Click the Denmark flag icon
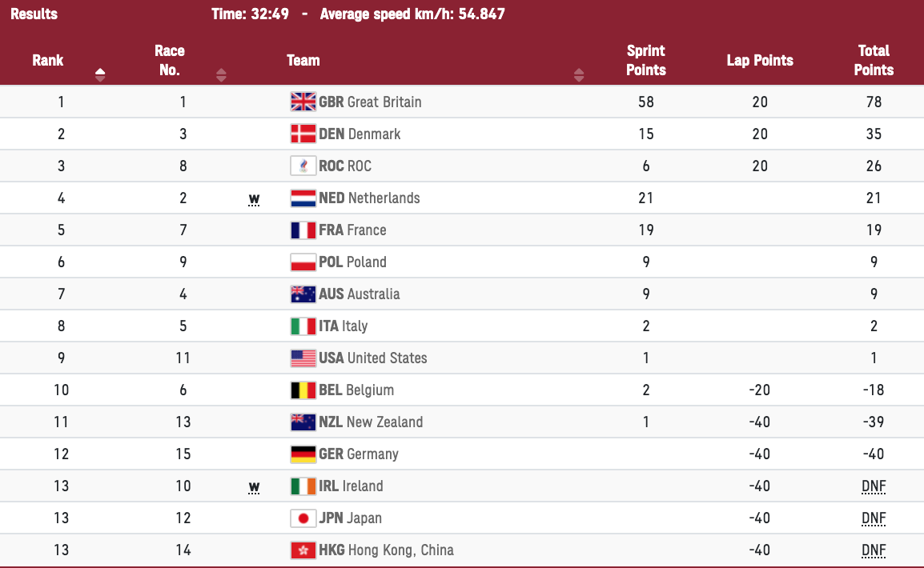The height and width of the screenshot is (568, 924). click(303, 134)
